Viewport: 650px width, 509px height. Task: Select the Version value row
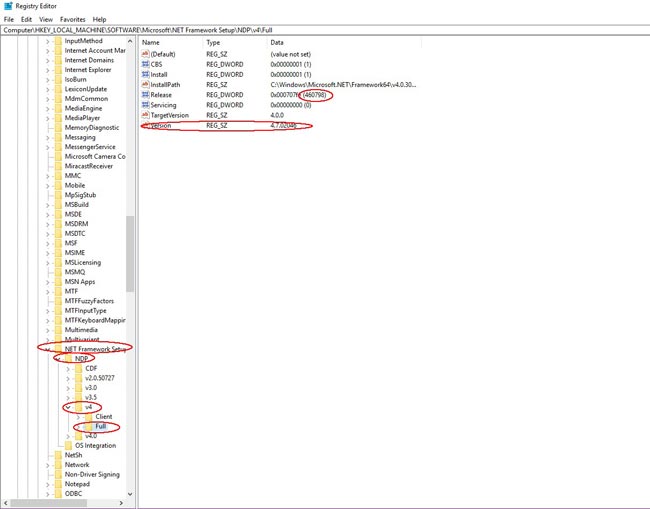[x=226, y=125]
